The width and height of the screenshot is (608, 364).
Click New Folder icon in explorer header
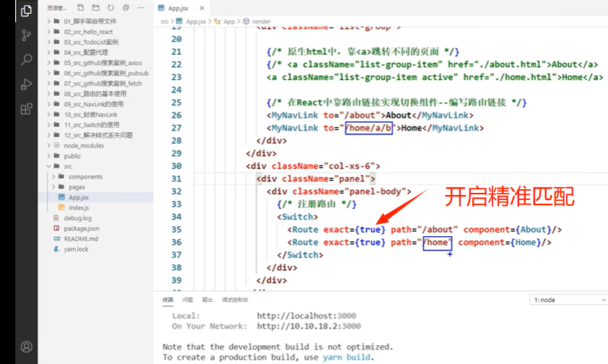pyautogui.click(x=96, y=7)
